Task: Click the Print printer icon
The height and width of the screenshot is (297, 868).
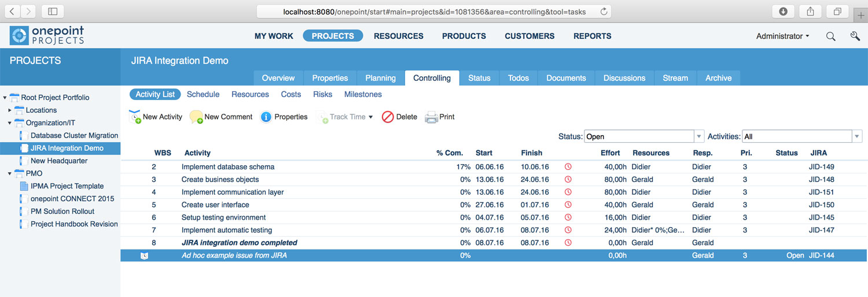Action: (431, 117)
